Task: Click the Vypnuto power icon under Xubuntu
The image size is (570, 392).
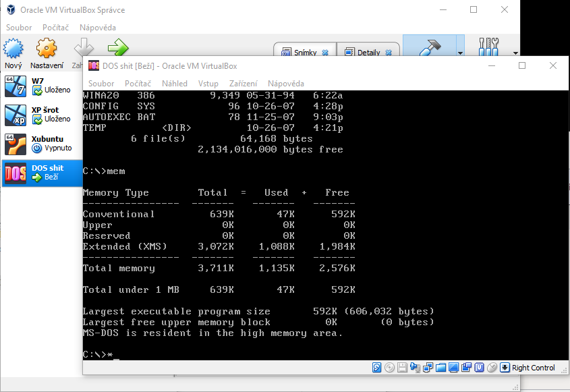Action: click(x=36, y=148)
